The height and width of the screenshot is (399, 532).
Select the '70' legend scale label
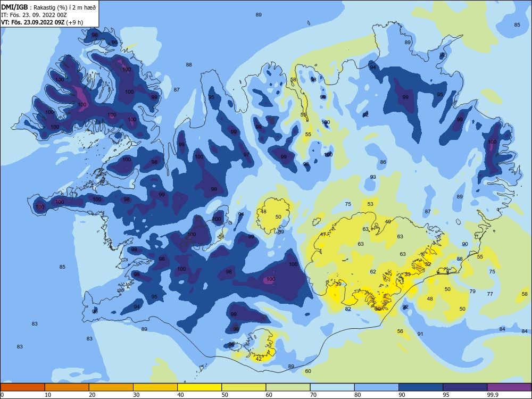click(313, 395)
